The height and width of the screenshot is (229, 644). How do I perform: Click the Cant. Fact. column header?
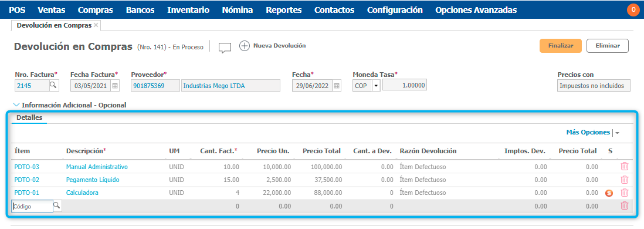pyautogui.click(x=219, y=151)
